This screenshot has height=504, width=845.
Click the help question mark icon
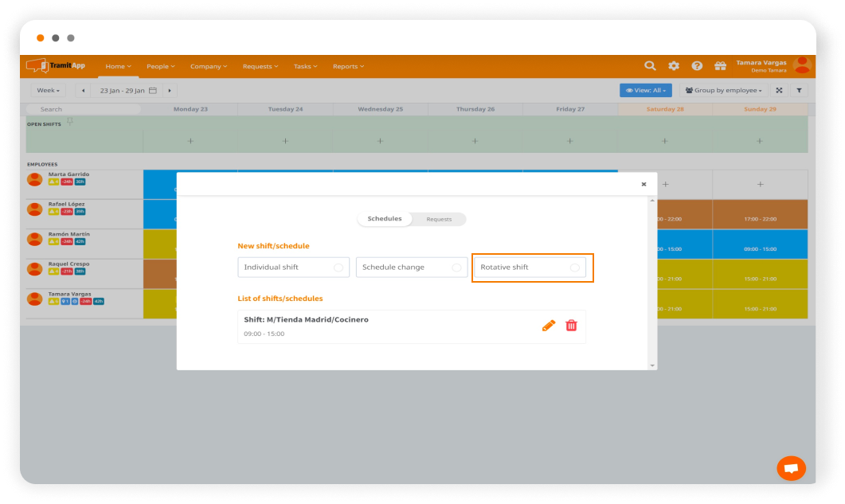(x=697, y=66)
